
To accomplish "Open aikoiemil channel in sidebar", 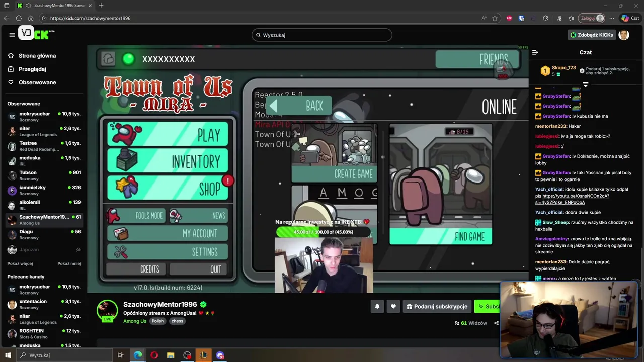I will coord(44,205).
